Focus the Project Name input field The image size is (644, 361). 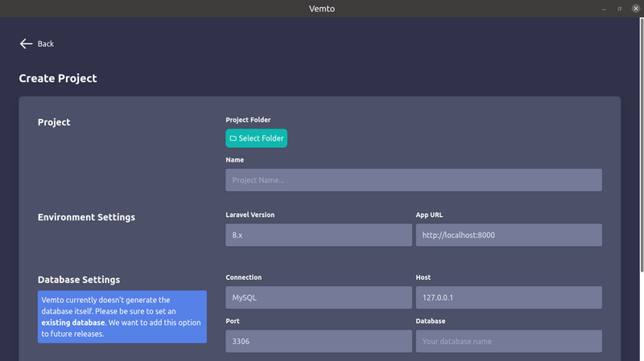[414, 180]
